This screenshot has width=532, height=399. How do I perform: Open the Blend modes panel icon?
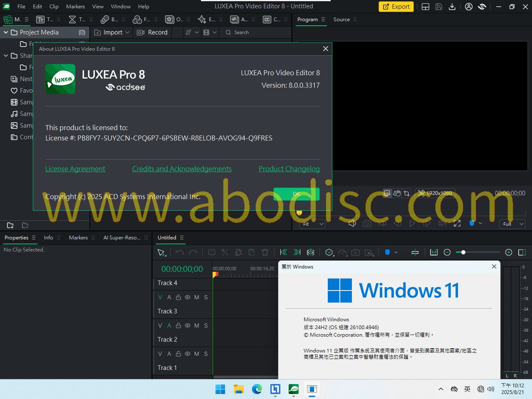point(105,20)
